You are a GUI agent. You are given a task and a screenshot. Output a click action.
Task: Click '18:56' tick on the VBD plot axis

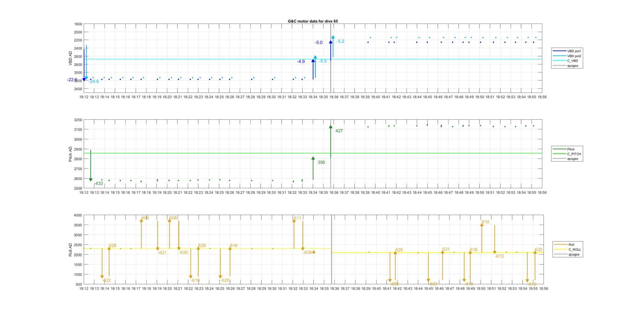542,97
